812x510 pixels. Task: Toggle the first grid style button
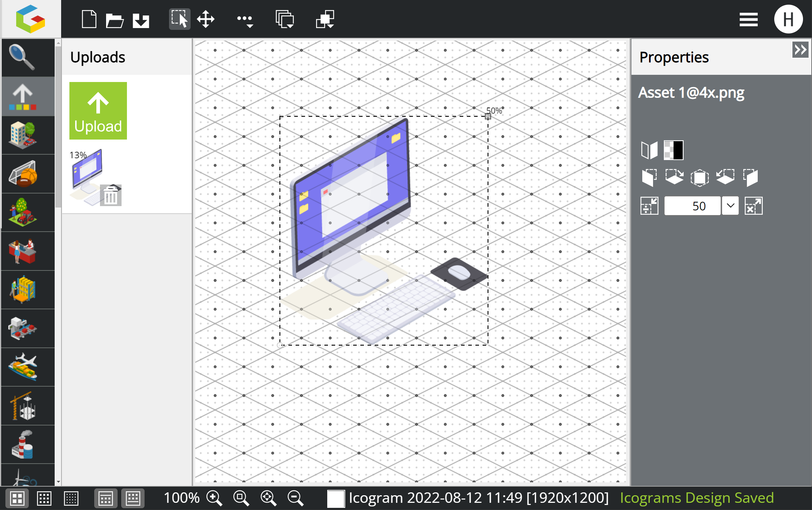(17, 498)
